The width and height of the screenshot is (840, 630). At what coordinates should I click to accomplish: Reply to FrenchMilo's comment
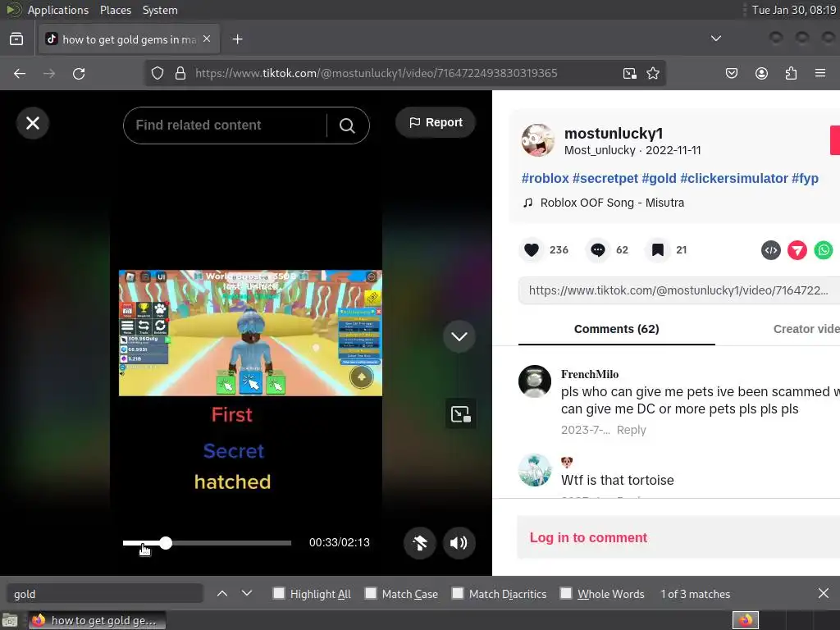tap(631, 430)
